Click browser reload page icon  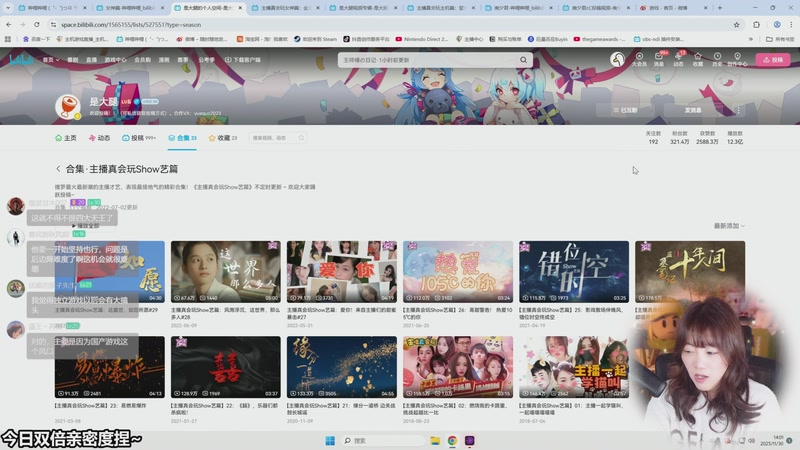pyautogui.click(x=37, y=24)
